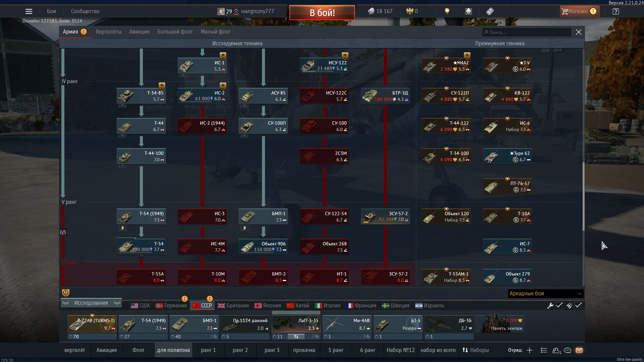This screenshot has width=644, height=362.
Task: Open the squad list icon
Action: coord(544,350)
